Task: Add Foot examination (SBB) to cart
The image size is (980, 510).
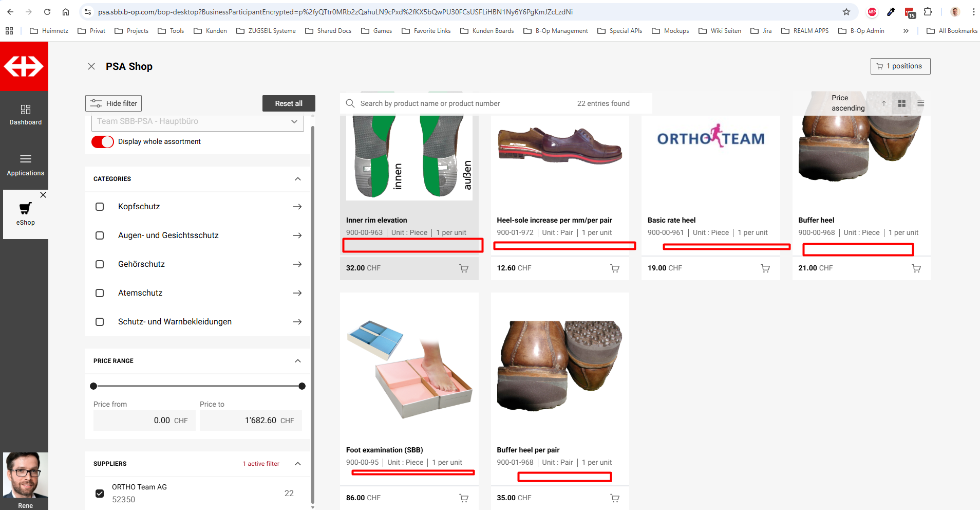Action: click(463, 498)
